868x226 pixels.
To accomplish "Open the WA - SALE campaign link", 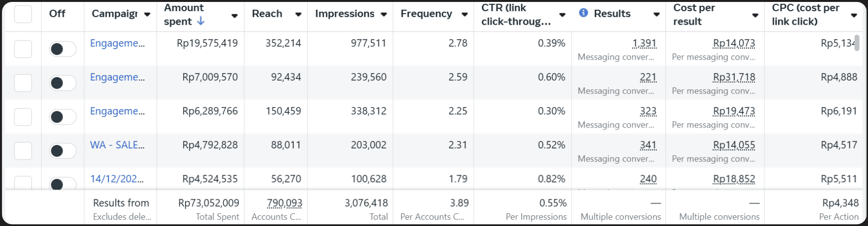I will 117,145.
